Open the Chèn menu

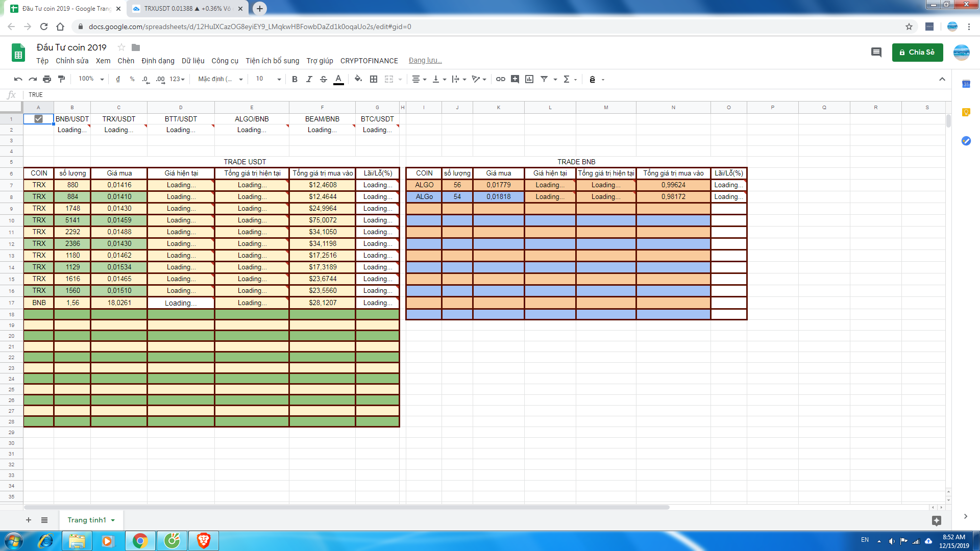coord(126,61)
